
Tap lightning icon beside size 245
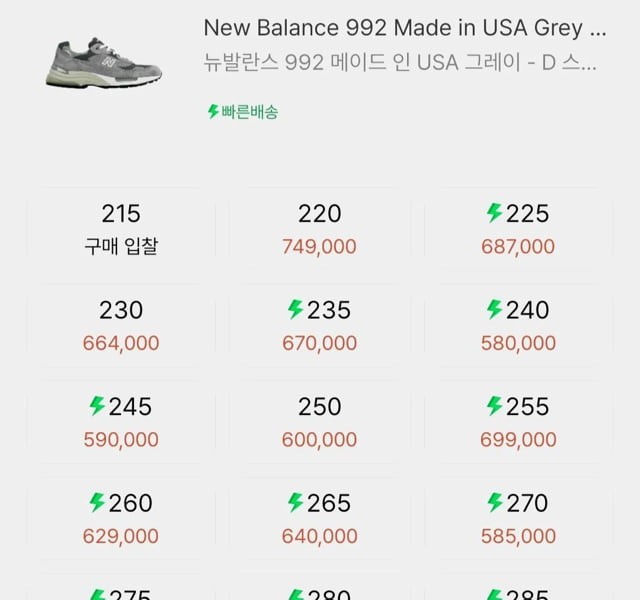pos(97,406)
